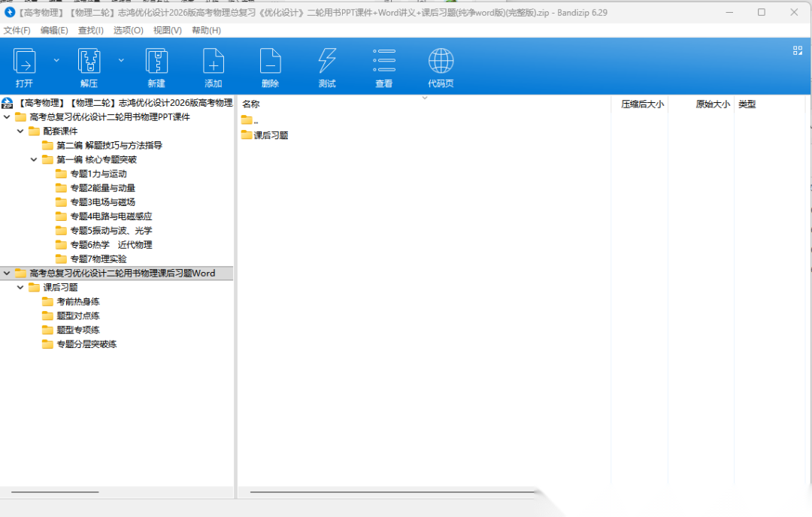Open the 选项(O) menu
The width and height of the screenshot is (812, 517).
click(x=128, y=30)
